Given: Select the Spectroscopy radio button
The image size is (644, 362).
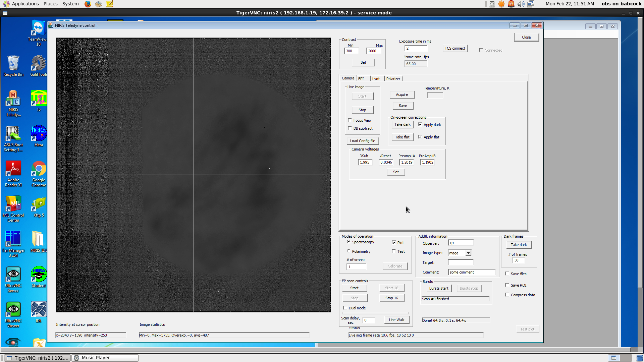Looking at the screenshot, I should (x=348, y=242).
